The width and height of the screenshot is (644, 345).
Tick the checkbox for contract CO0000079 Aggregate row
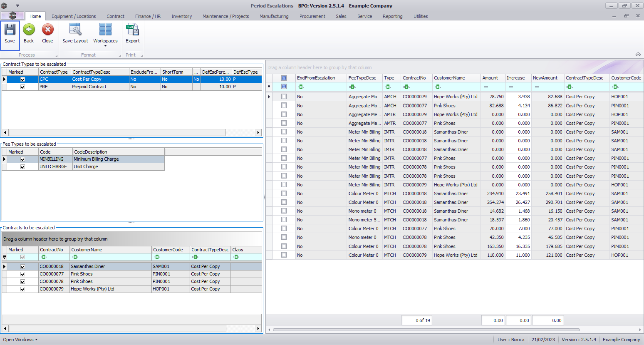pyautogui.click(x=284, y=97)
